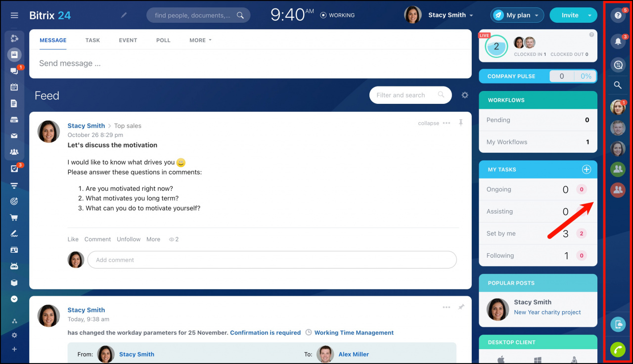Open green group chat avatar in right bar
This screenshot has height=364, width=633.
618,170
